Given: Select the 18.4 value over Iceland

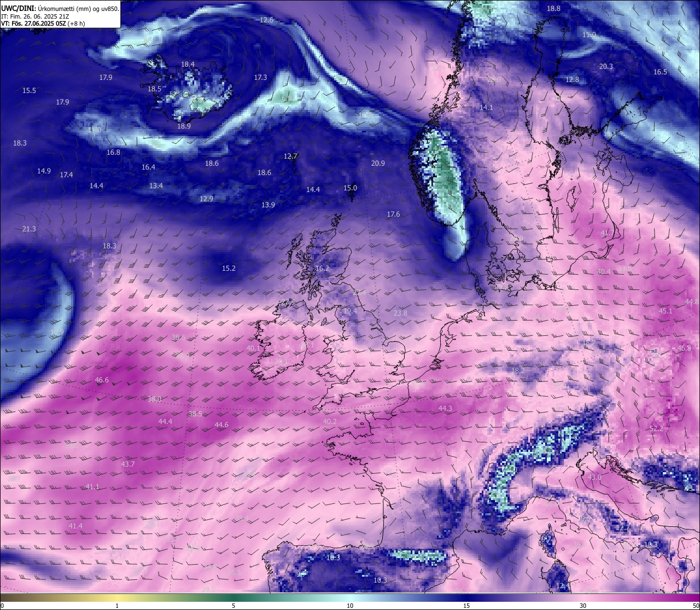Looking at the screenshot, I should (x=188, y=65).
